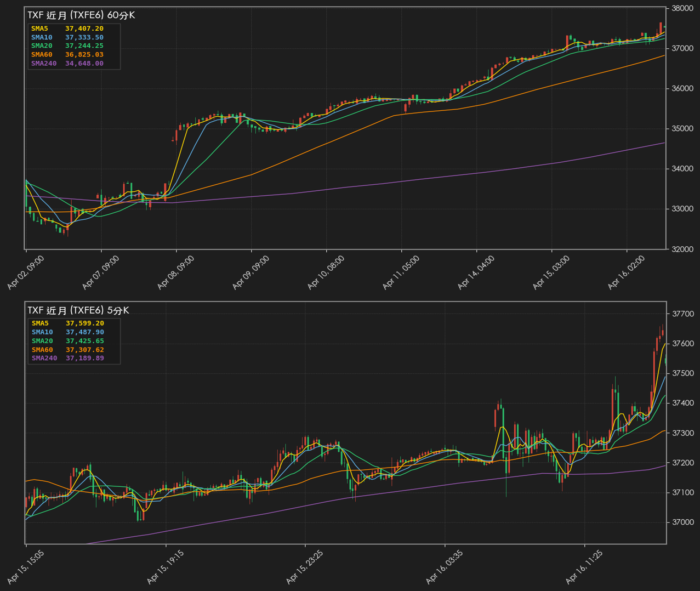Click the 38000 price axis label
This screenshot has width=700, height=591.
(x=681, y=9)
